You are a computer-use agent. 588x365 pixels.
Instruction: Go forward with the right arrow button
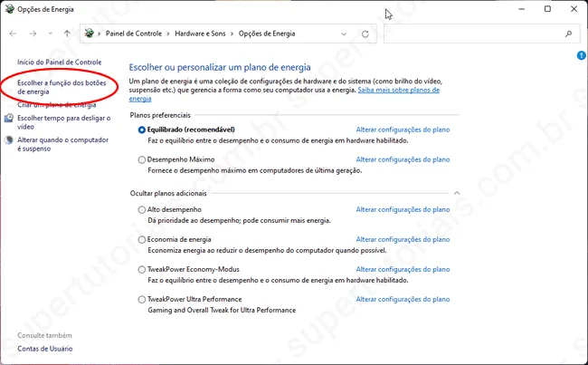click(x=33, y=34)
